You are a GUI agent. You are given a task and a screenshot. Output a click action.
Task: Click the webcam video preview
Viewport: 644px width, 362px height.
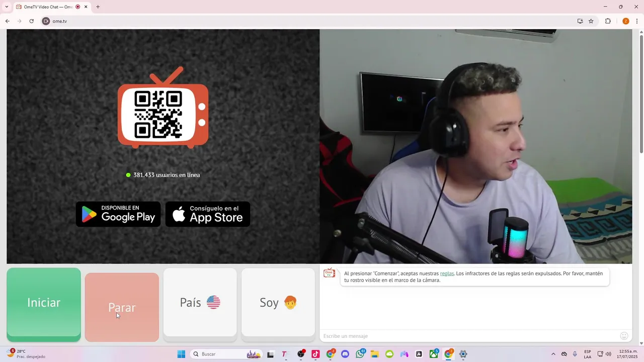tap(476, 146)
